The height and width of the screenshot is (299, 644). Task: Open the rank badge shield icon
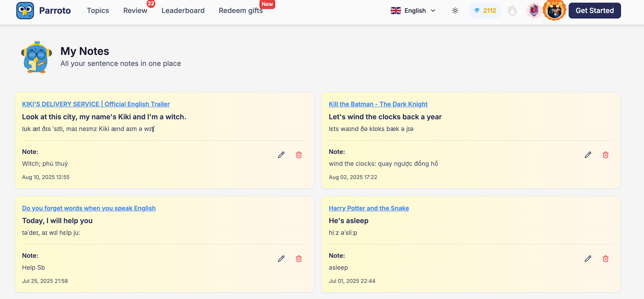point(534,11)
